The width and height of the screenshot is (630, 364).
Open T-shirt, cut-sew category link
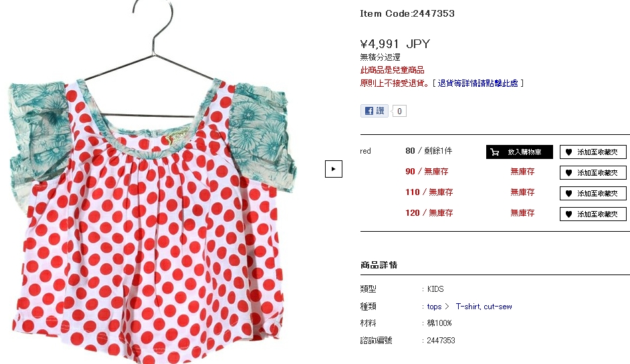484,307
